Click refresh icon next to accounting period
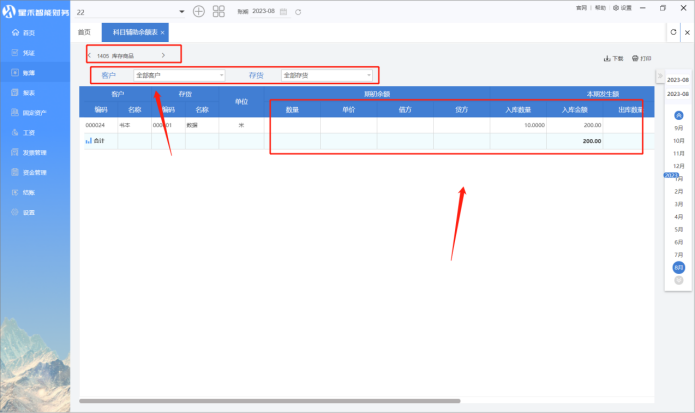The image size is (695, 413). click(x=298, y=11)
